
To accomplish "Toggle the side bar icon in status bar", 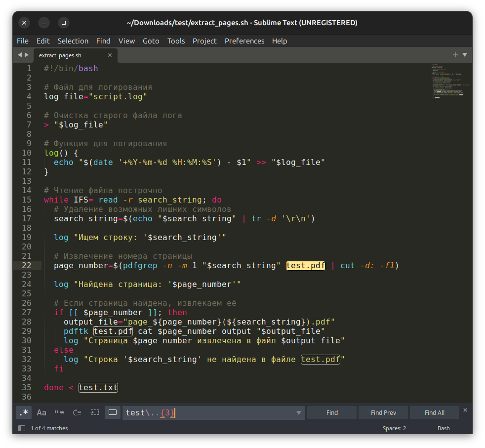I will pyautogui.click(x=22, y=428).
